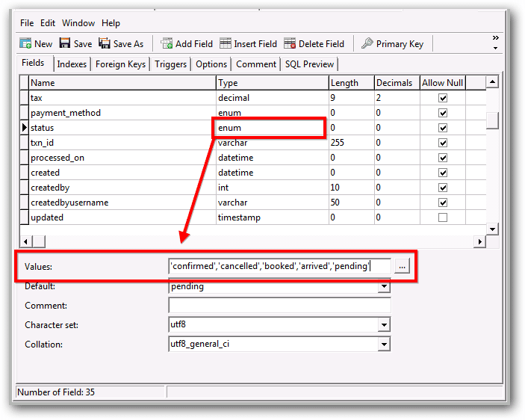Click the 255 length cell of txn_id
525x420 pixels.
[x=351, y=143]
